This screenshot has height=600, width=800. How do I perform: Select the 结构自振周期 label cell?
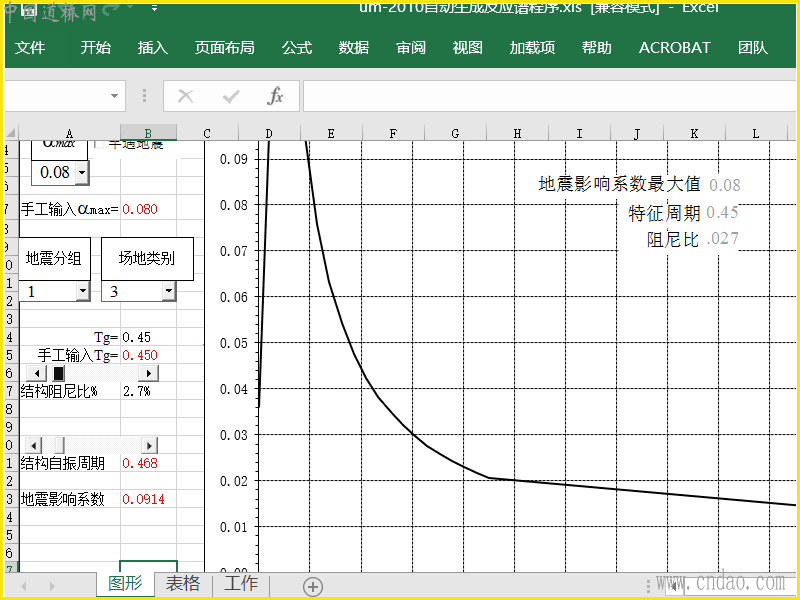(69, 463)
